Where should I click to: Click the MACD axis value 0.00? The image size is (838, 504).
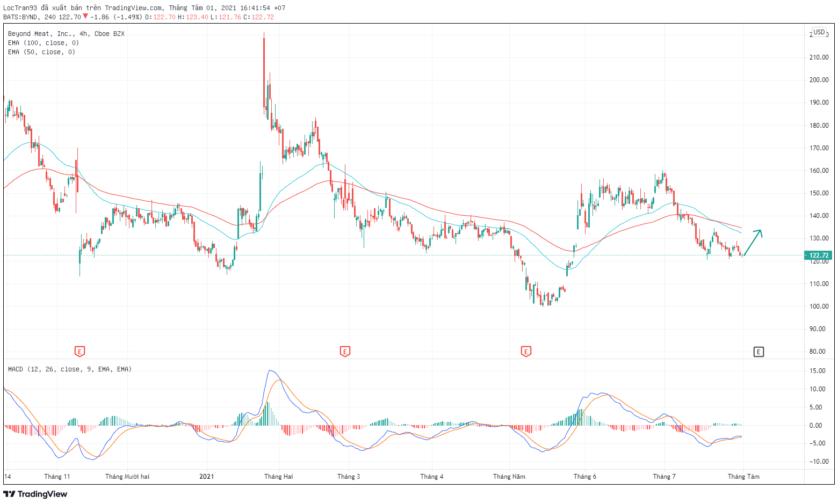[x=815, y=426]
